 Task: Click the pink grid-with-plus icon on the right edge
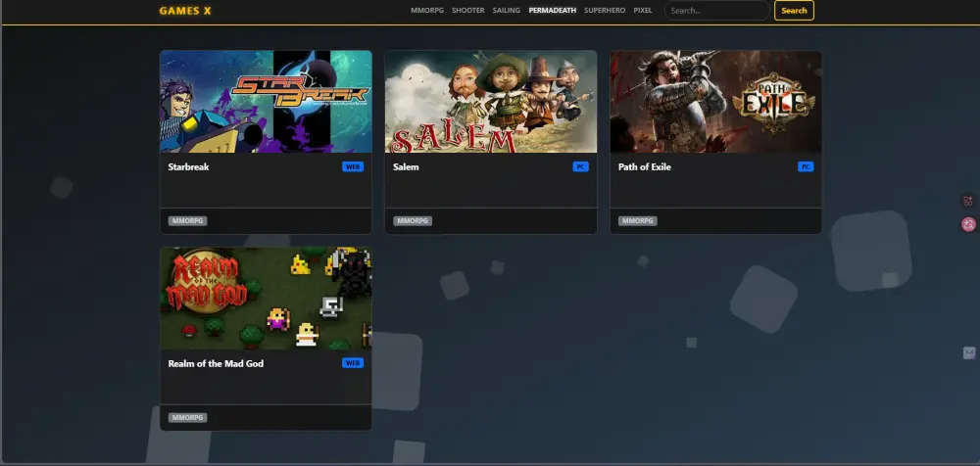pos(968,201)
